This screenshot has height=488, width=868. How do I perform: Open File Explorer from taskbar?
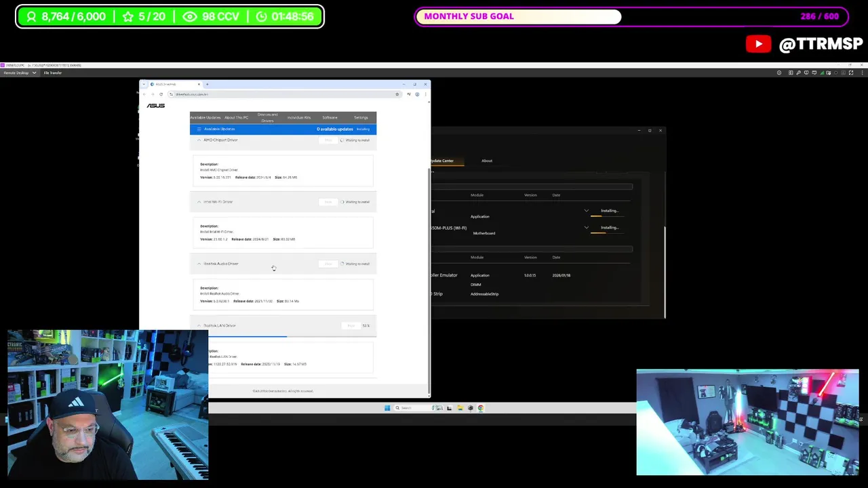460,408
